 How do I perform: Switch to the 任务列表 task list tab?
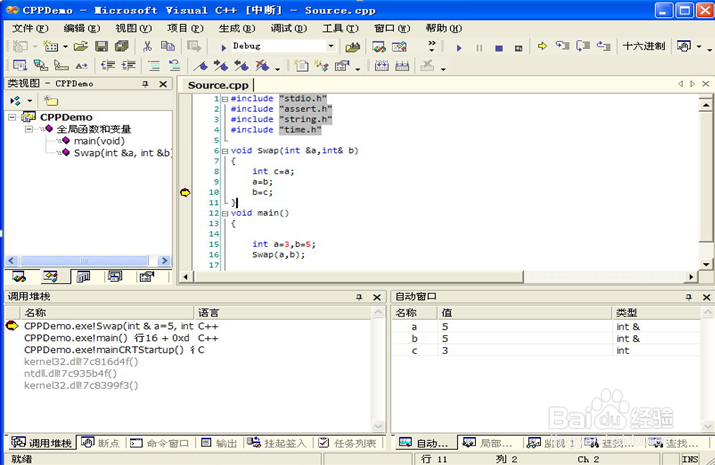[347, 443]
